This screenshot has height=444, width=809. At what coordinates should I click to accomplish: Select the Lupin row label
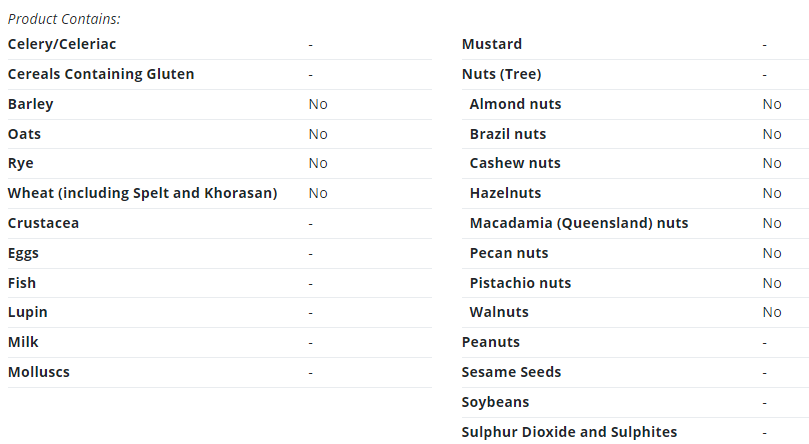27,313
